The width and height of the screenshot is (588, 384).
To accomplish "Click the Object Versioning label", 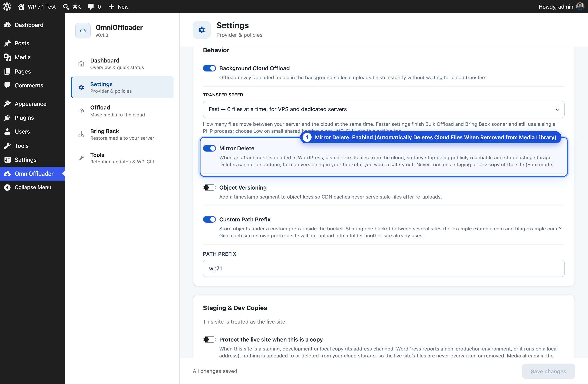I will click(x=243, y=188).
